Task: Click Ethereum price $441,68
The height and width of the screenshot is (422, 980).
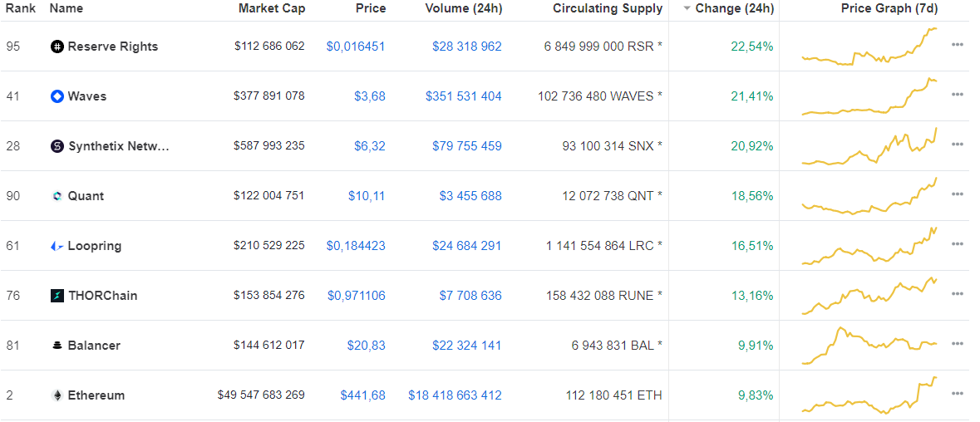Action: (x=362, y=395)
